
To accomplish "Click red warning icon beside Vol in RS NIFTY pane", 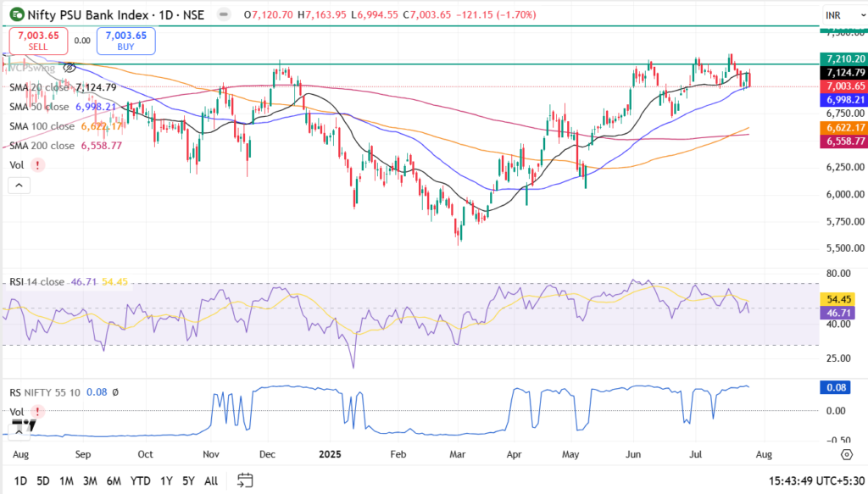I will 37,412.
